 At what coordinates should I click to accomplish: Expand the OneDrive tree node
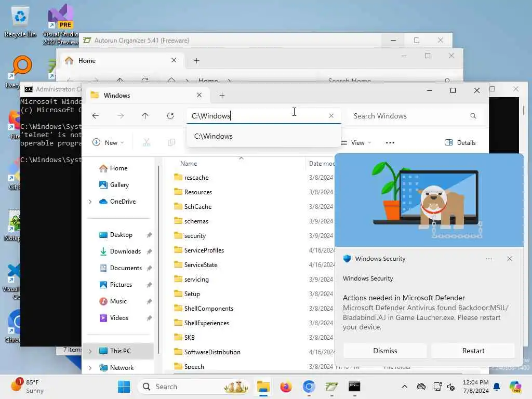coord(90,202)
